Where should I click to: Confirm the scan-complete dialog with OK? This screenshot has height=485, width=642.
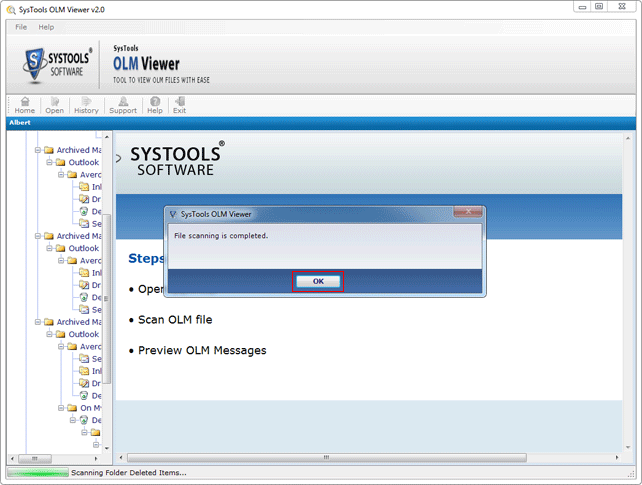click(318, 281)
